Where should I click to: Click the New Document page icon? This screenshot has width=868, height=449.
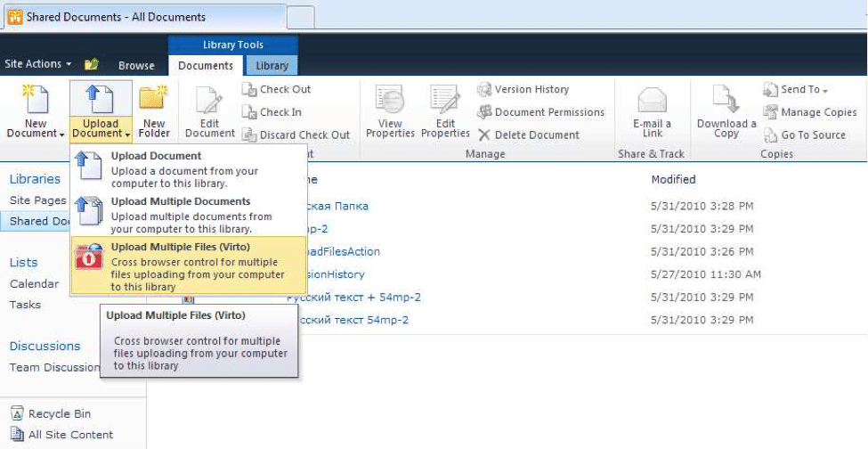pos(36,99)
